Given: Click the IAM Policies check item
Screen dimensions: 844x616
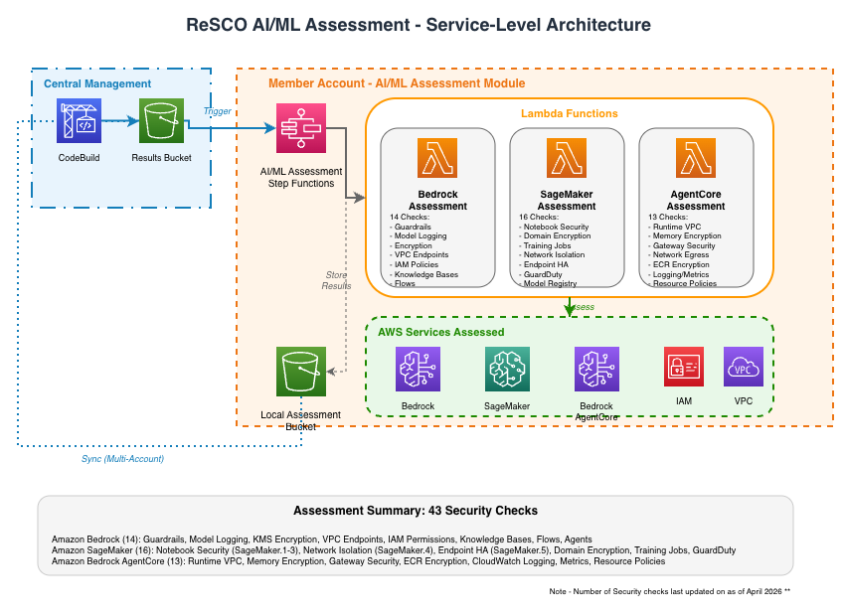Looking at the screenshot, I should [x=416, y=264].
